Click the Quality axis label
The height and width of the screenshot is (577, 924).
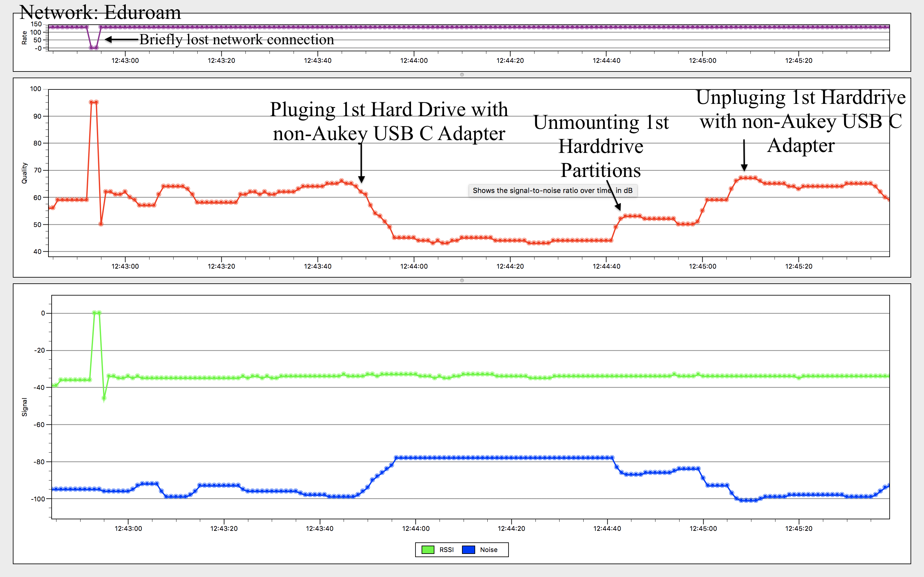[24, 173]
